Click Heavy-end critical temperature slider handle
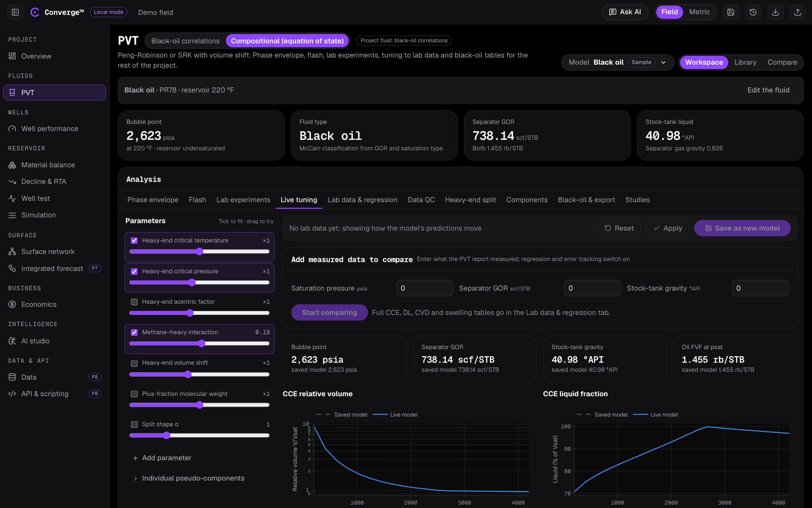The image size is (812, 508). click(x=200, y=251)
